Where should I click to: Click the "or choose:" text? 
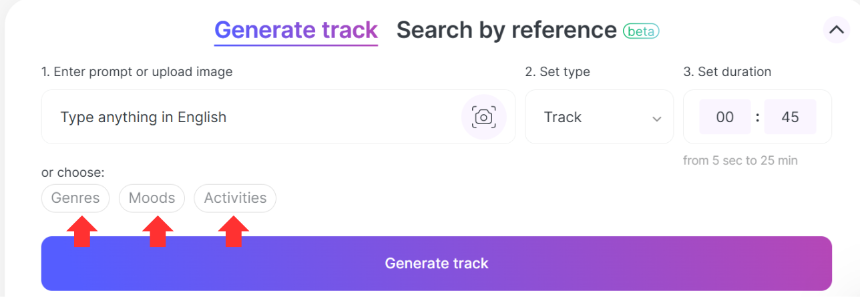pyautogui.click(x=73, y=173)
